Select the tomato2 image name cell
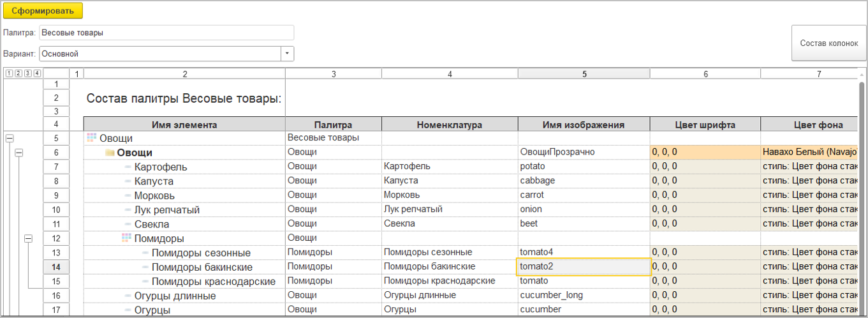The height and width of the screenshot is (318, 868). click(582, 267)
